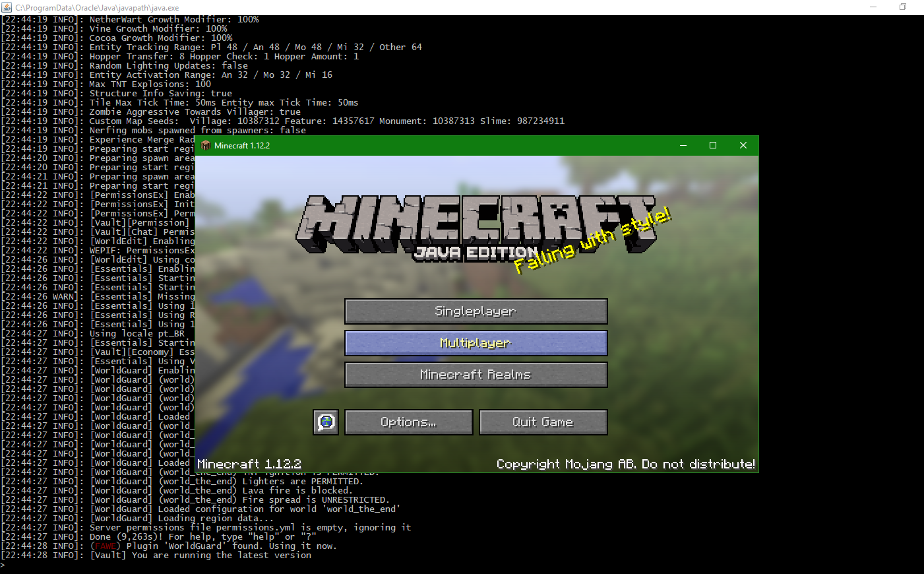Open the Multiplayer server list
Viewport: 924px width, 574px height.
point(476,343)
